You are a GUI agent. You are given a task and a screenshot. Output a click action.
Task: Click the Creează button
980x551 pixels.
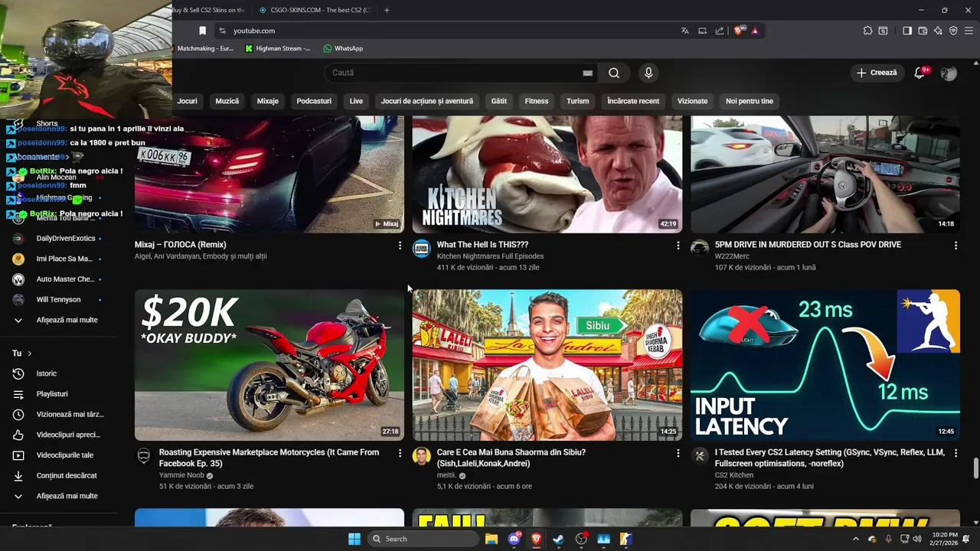(x=877, y=73)
